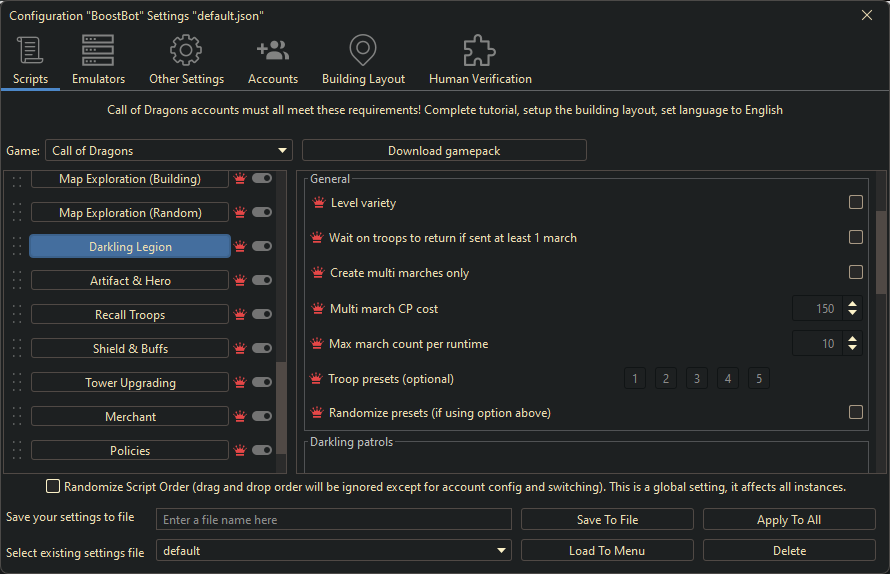
Task: Click crown icon next to Level variety
Action: click(x=319, y=203)
